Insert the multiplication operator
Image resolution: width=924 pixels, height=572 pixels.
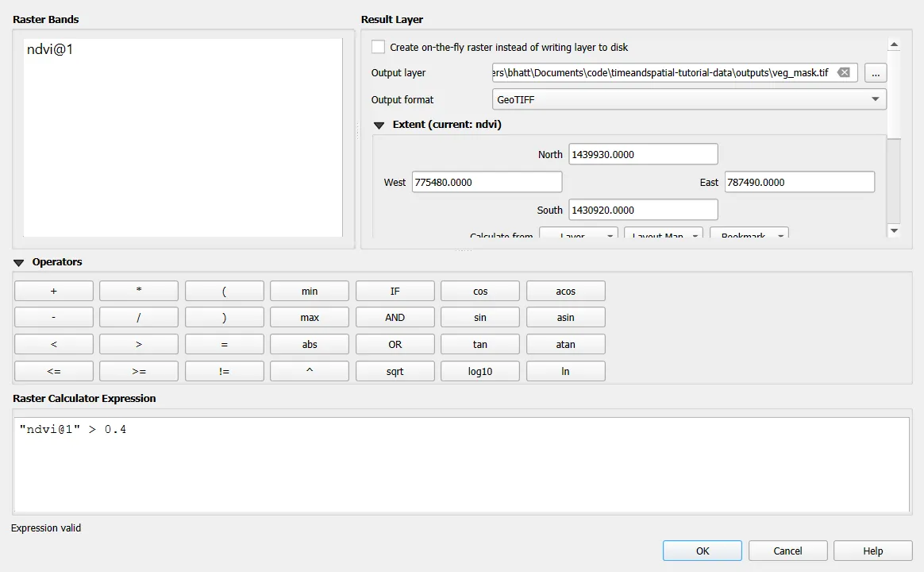pyautogui.click(x=138, y=292)
